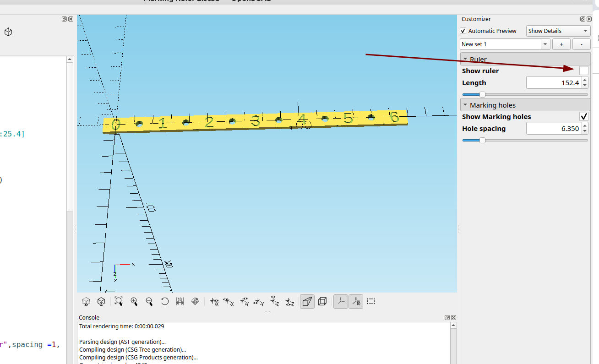Open the New set 1 preset dropdown
This screenshot has width=599, height=364.
click(x=545, y=44)
